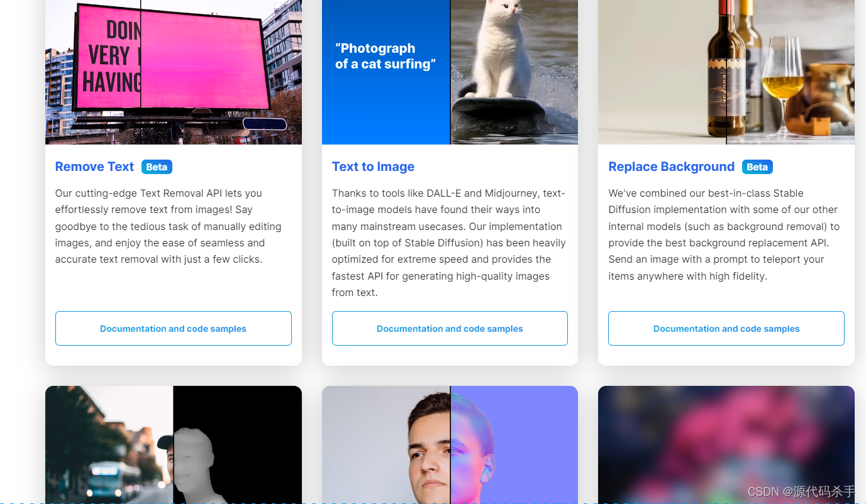Click the depth-map silhouette of the man
The height and width of the screenshot is (504, 866).
click(195, 465)
